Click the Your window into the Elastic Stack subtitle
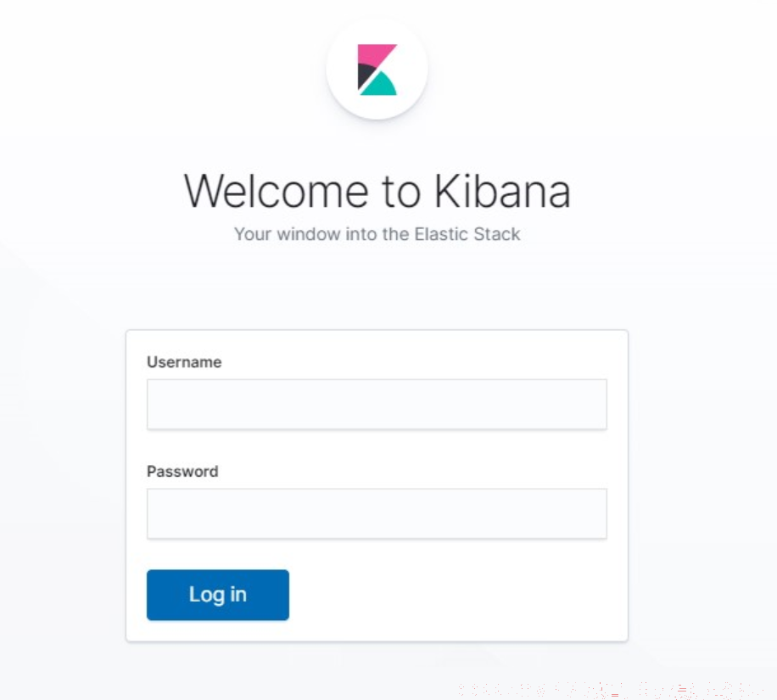Screen dimensions: 777x700 pos(377,234)
